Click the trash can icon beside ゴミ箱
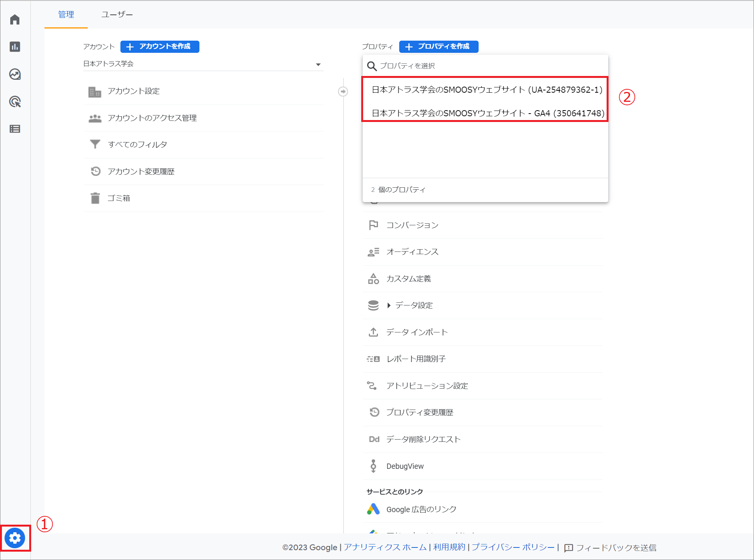This screenshot has width=754, height=560. click(x=95, y=198)
